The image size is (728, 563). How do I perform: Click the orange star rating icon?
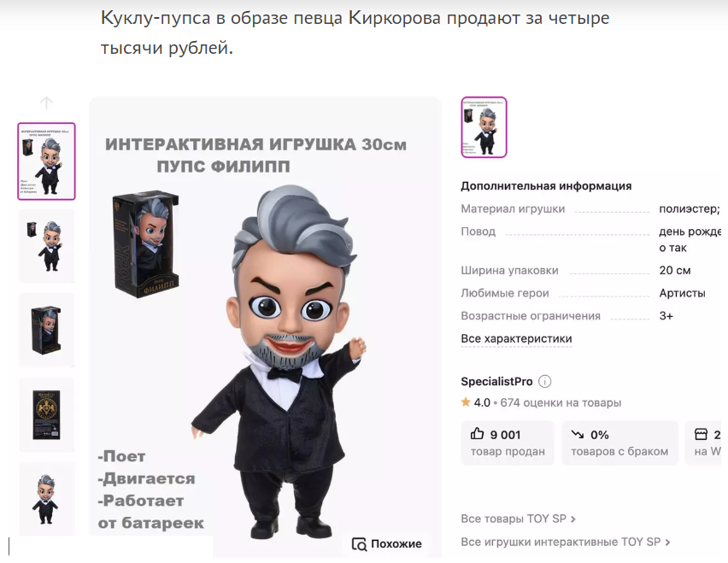point(466,402)
